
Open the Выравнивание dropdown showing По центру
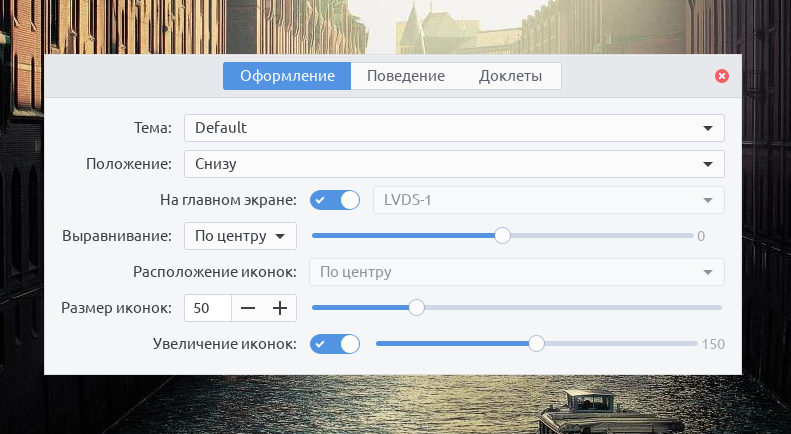click(x=240, y=236)
